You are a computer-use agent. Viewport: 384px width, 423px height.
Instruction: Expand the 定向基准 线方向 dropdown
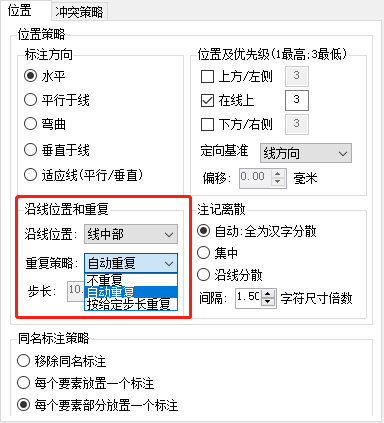[x=306, y=153]
